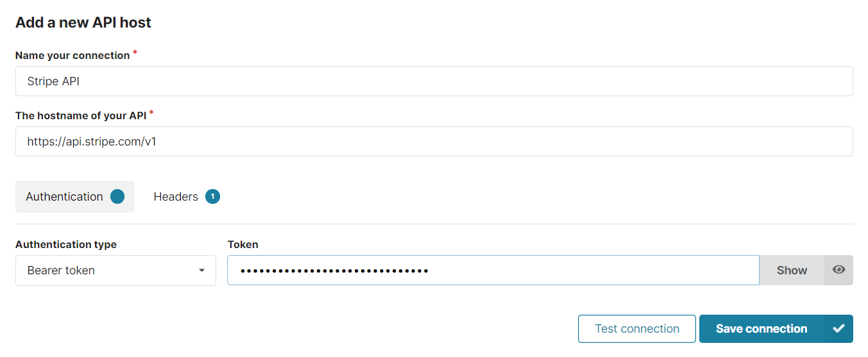Screen dimensions: 868x357
Task: Click the "Token" field label
Action: [243, 244]
